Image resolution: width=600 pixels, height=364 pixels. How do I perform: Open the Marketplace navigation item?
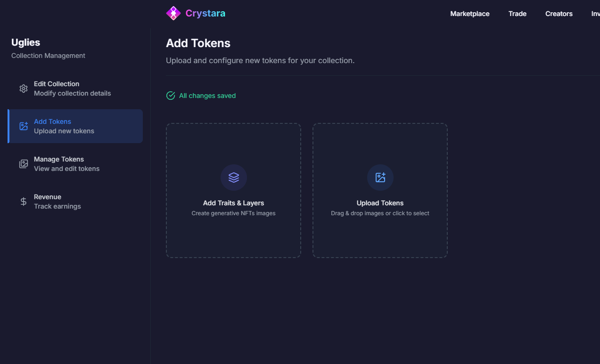pos(469,14)
